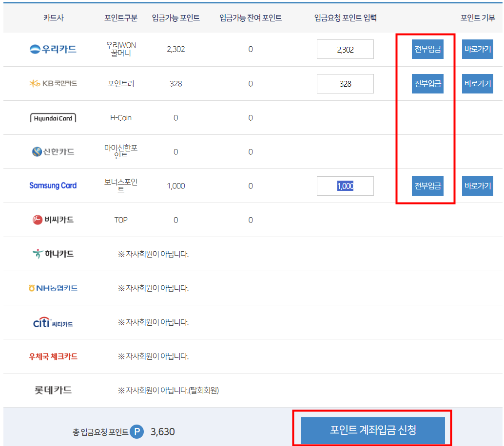
Task: Open 바로가기 link for 우리카드
Action: 477,49
